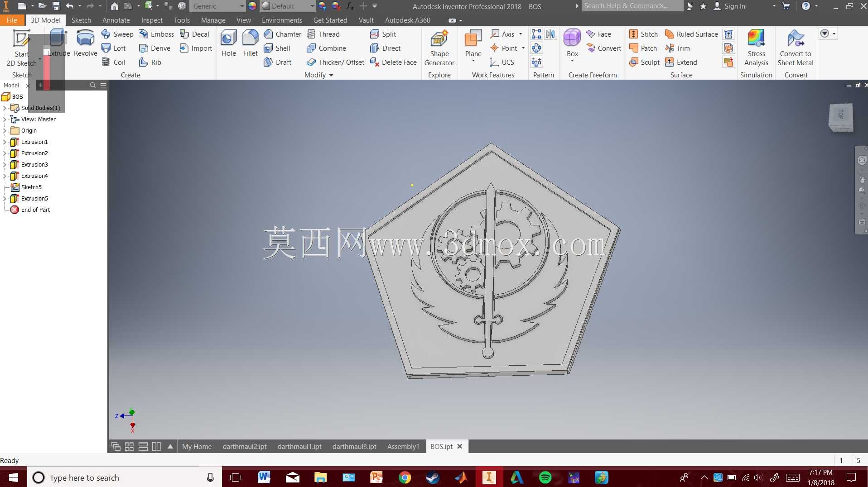Pick the Ruled Surface tool
This screenshot has width=868, height=487.
tap(691, 34)
